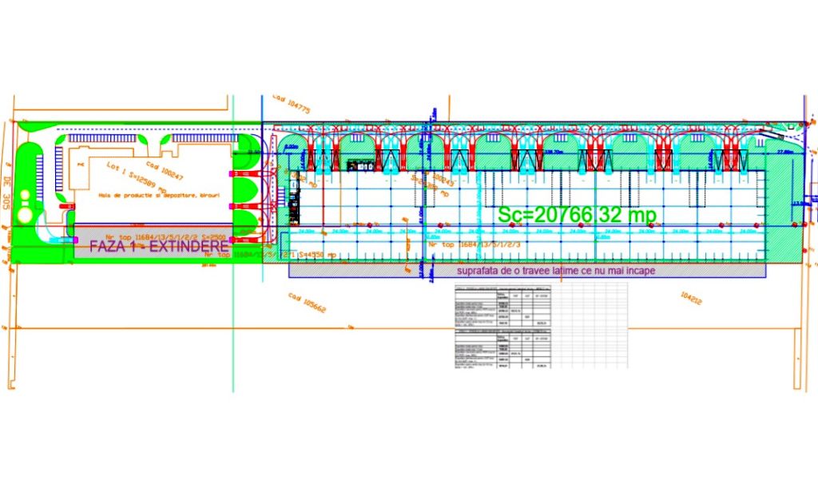Select the purple travee latime annotation bar
Screen dimensions: 818x504
point(555,271)
